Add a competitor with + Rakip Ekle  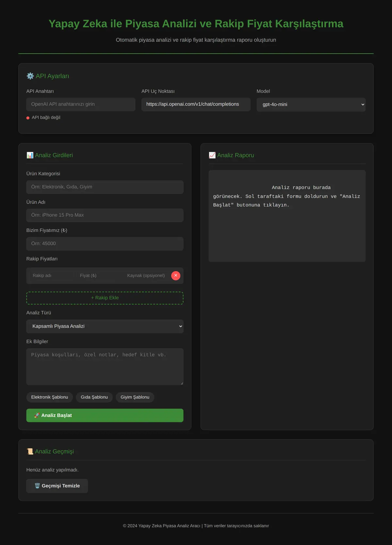(105, 298)
